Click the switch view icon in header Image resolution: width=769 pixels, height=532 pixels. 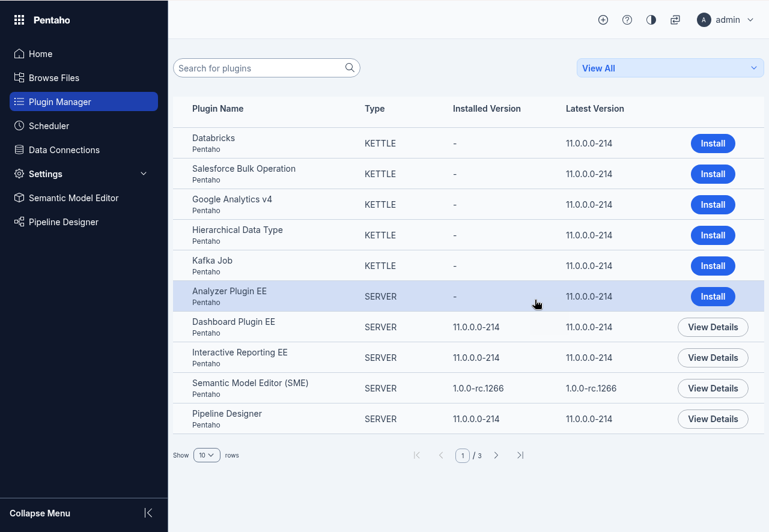pos(675,20)
